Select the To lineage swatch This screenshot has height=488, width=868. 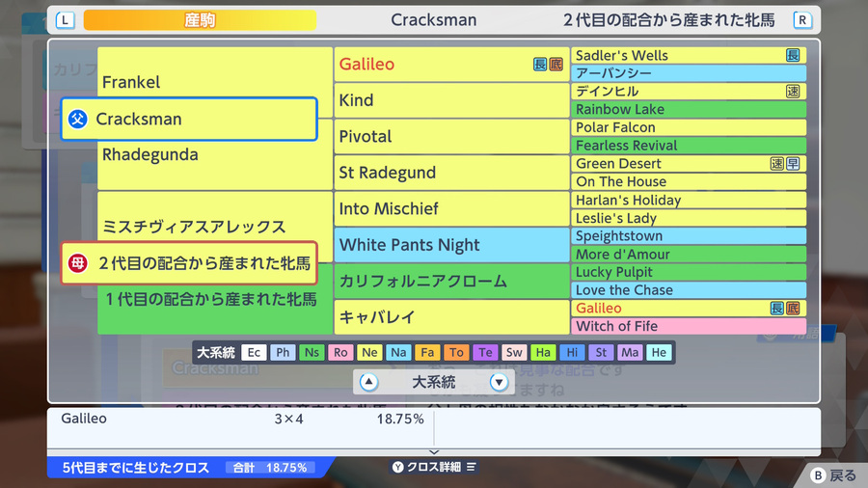pyautogui.click(x=456, y=352)
